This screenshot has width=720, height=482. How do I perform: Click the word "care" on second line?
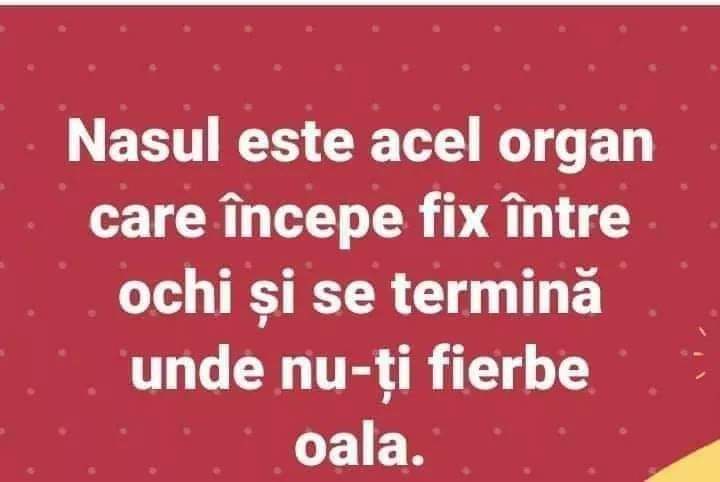tap(147, 219)
